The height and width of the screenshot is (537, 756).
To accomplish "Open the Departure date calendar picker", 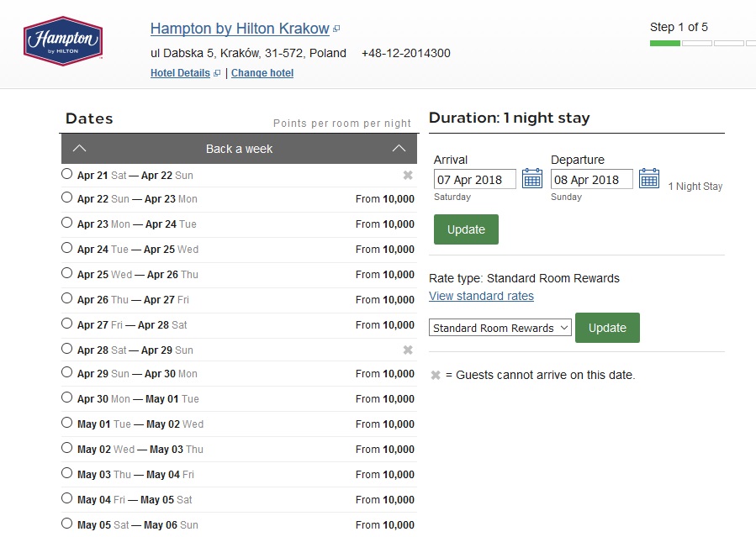I will [x=648, y=178].
